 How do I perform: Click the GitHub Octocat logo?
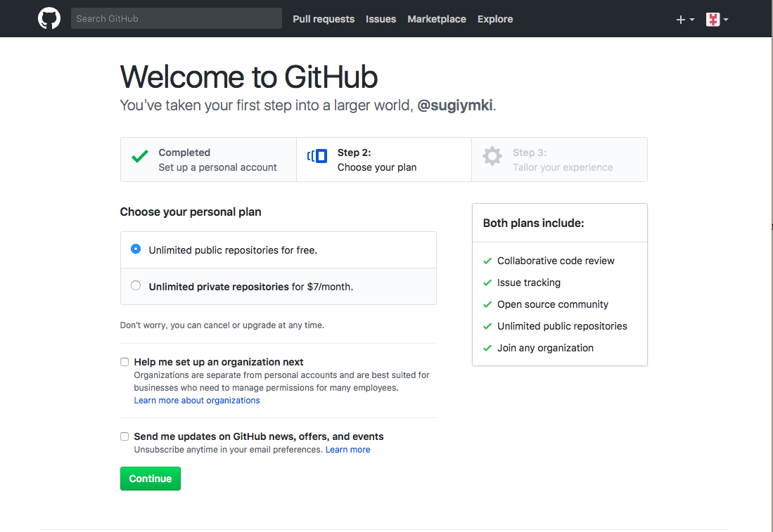click(49, 18)
